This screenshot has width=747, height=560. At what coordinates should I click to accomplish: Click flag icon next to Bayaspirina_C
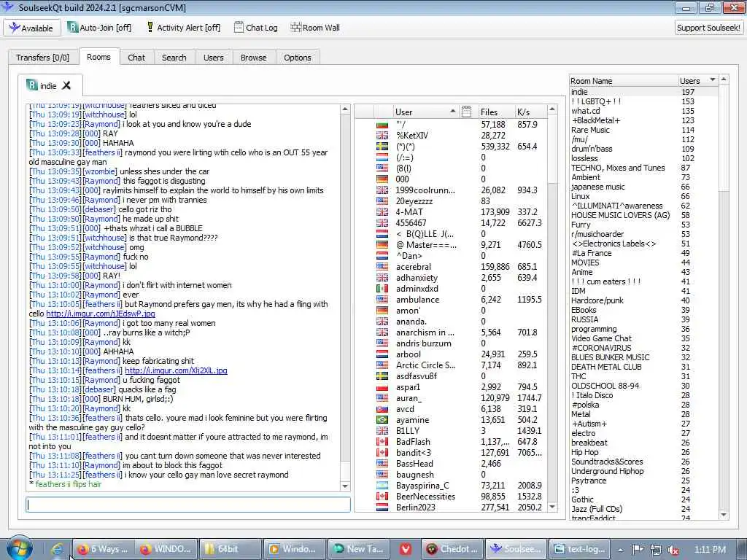click(x=382, y=486)
